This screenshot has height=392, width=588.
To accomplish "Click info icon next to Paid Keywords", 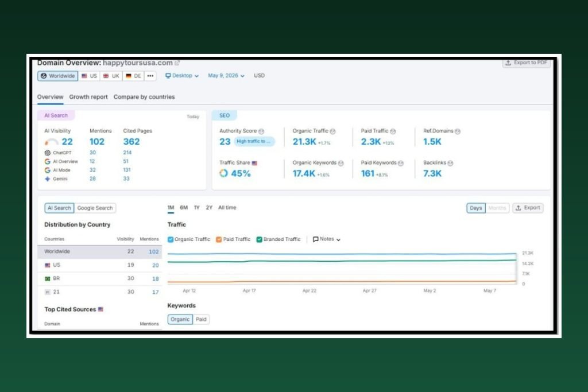I will click(400, 164).
